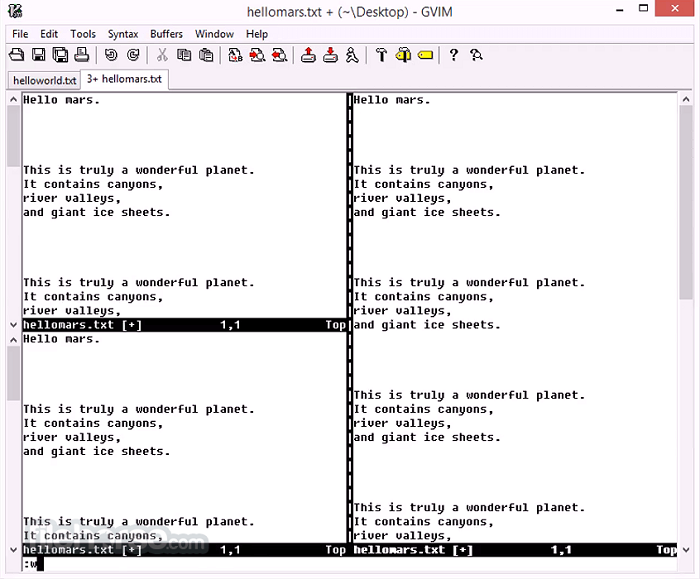This screenshot has height=579, width=700.
Task: Open Find and Replace toolbar icon
Action: [235, 55]
